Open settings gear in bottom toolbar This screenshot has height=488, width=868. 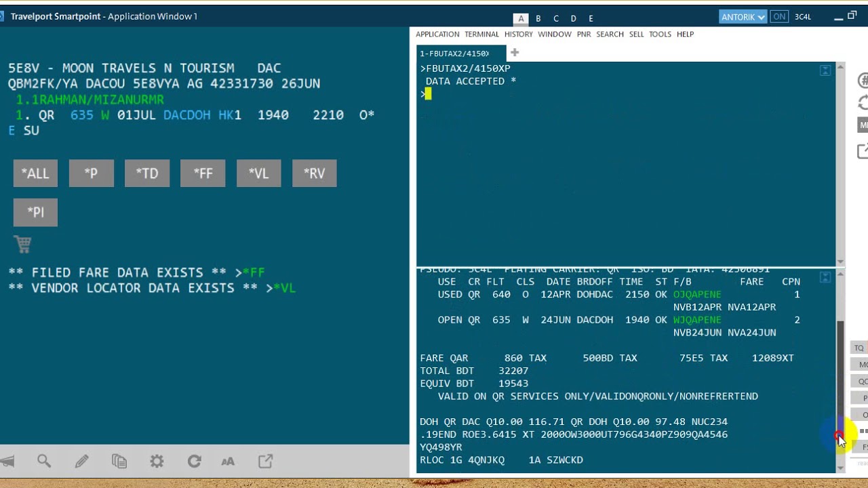pyautogui.click(x=157, y=462)
